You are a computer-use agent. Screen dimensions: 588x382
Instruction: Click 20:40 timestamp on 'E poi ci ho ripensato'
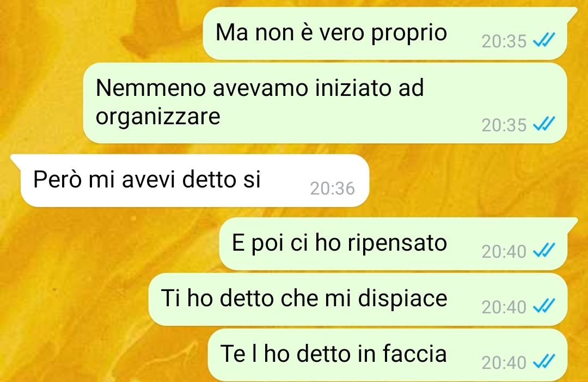(x=504, y=251)
